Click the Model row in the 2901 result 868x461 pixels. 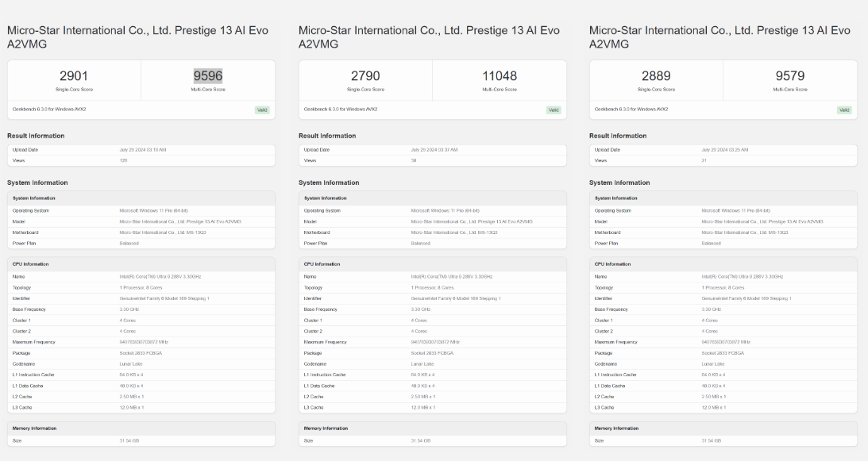(141, 222)
